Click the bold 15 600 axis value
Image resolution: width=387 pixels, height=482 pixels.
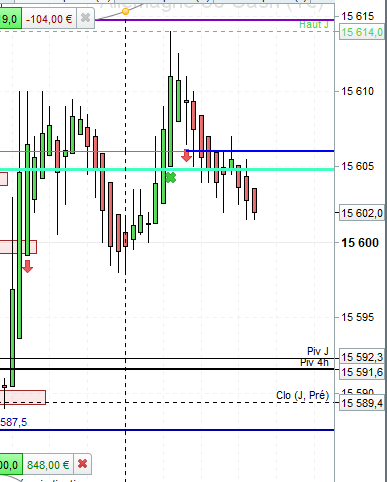tap(360, 243)
